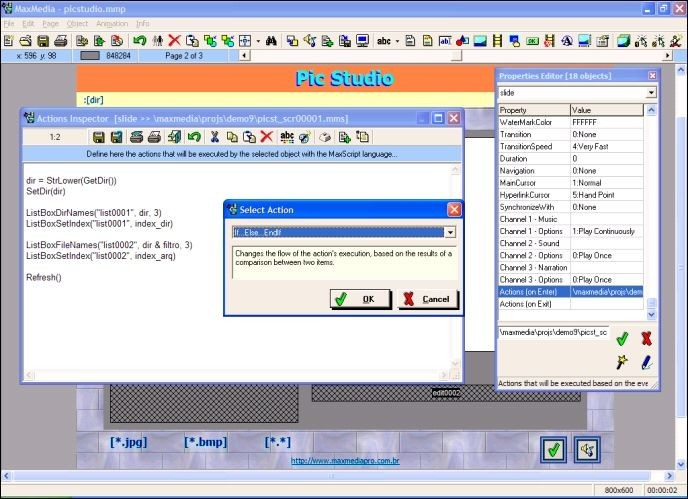Open the Page menu
688x499 pixels.
[50, 24]
